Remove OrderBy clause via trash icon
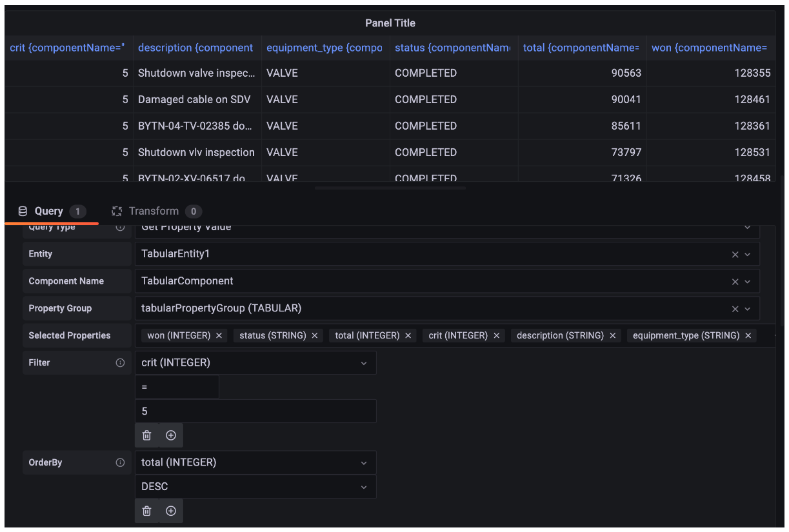Image resolution: width=789 pixels, height=532 pixels. 146,510
